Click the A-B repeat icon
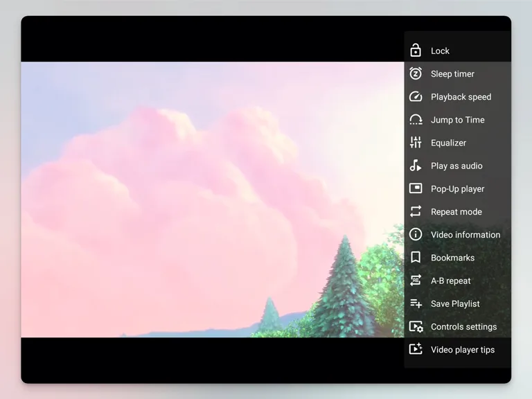 (416, 281)
